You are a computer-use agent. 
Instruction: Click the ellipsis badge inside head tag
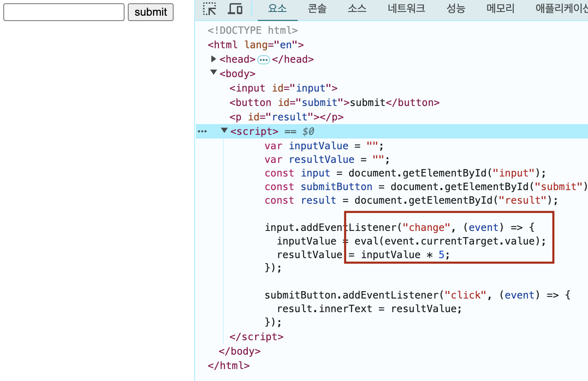[263, 60]
